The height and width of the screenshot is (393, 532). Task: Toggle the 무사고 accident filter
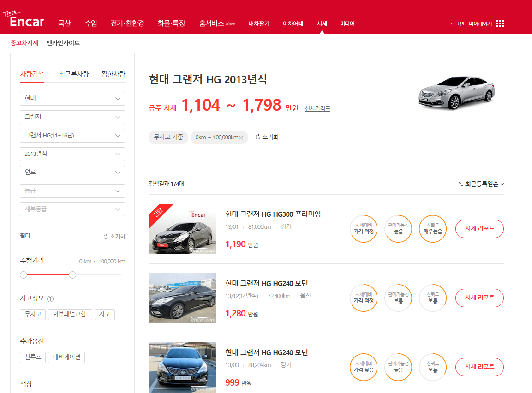[x=33, y=314]
